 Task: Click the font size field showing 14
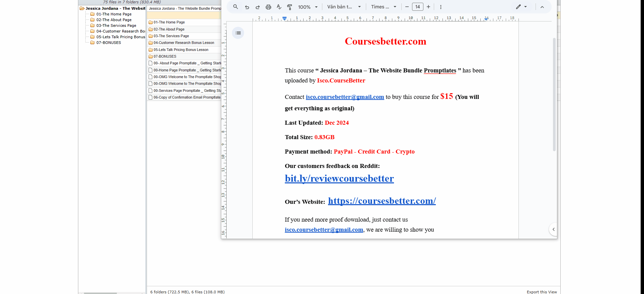[x=418, y=7]
